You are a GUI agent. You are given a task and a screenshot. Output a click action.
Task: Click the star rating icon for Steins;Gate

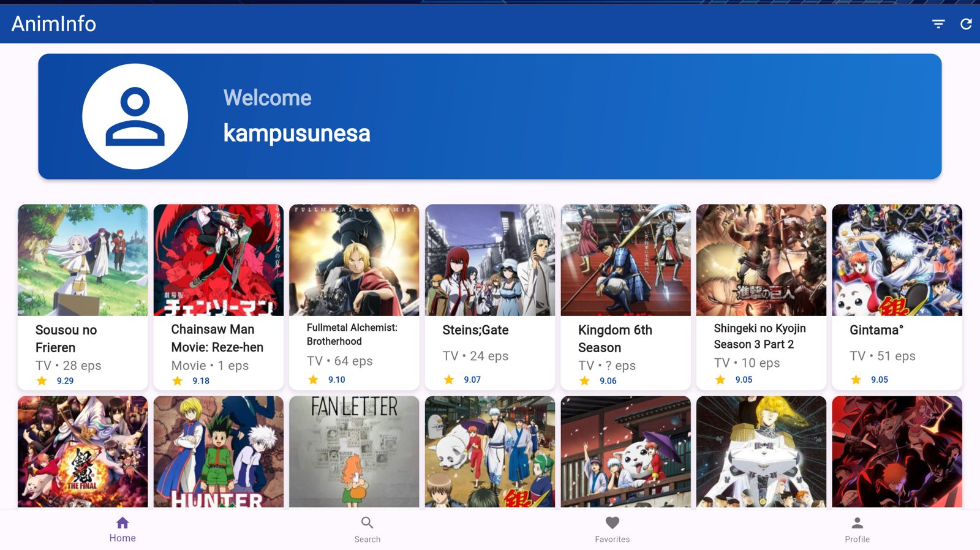coord(449,380)
